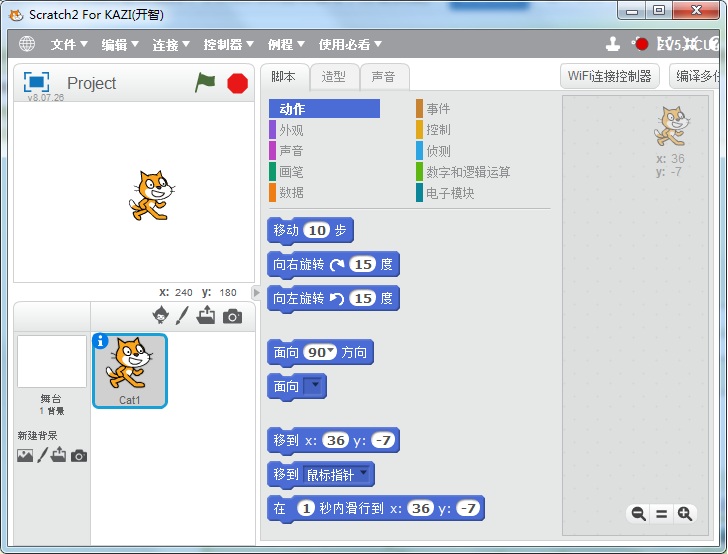Start project with green flag
728x554 pixels.
click(x=205, y=83)
